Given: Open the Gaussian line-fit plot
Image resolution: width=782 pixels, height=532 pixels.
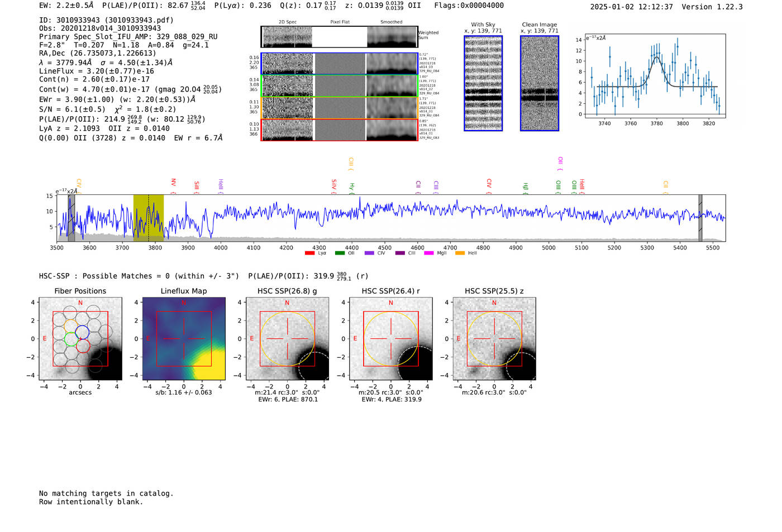Looking at the screenshot, I should (655, 76).
